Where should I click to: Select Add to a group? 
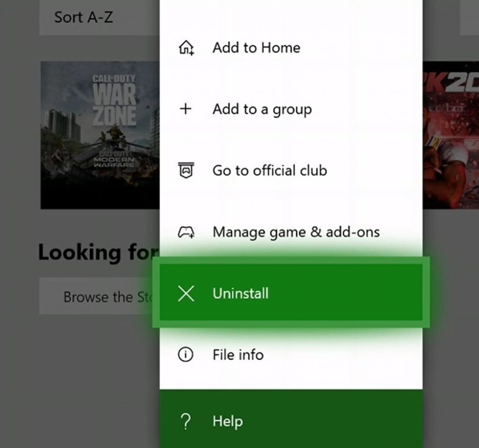tap(262, 109)
